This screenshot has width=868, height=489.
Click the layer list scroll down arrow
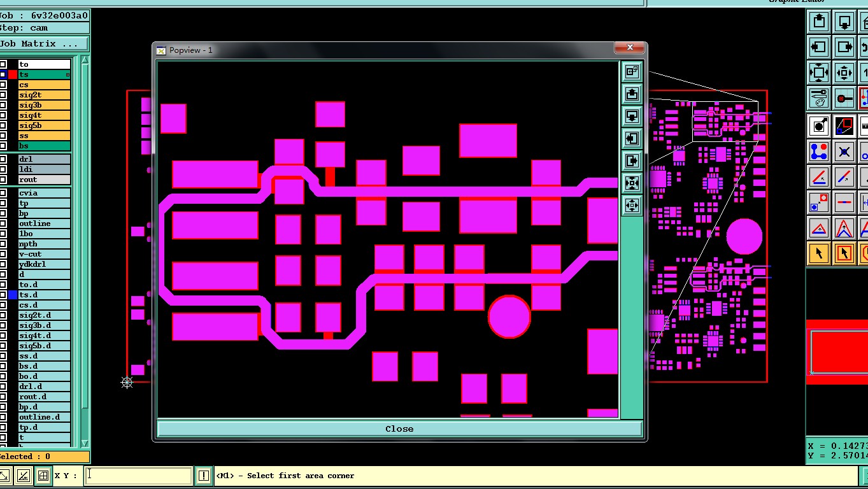(85, 444)
